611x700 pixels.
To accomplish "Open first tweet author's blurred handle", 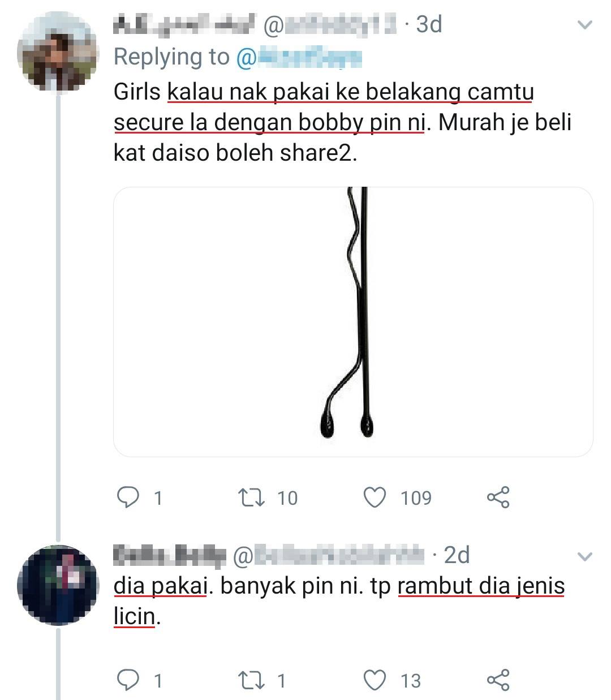I will (x=334, y=25).
